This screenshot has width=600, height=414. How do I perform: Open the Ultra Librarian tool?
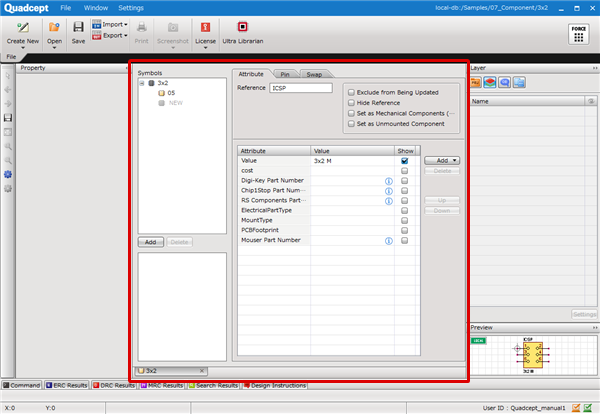coord(242,30)
